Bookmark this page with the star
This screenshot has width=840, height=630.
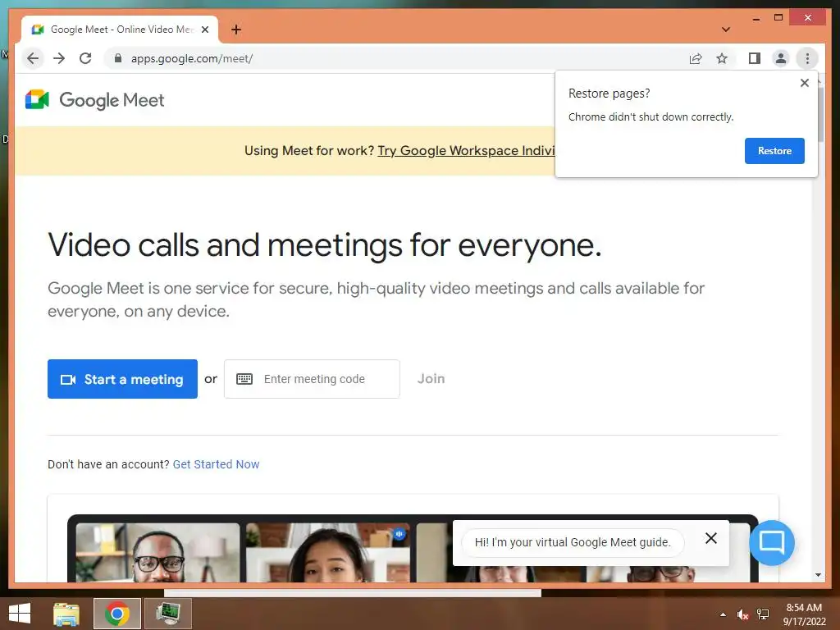pos(722,58)
